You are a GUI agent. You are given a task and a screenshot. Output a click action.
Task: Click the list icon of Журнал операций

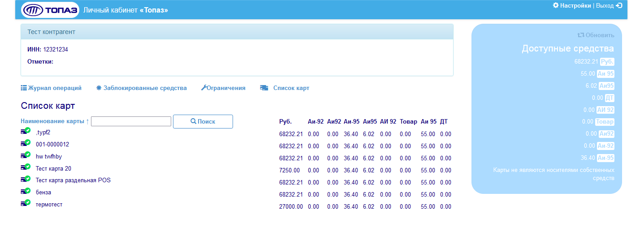(x=24, y=88)
